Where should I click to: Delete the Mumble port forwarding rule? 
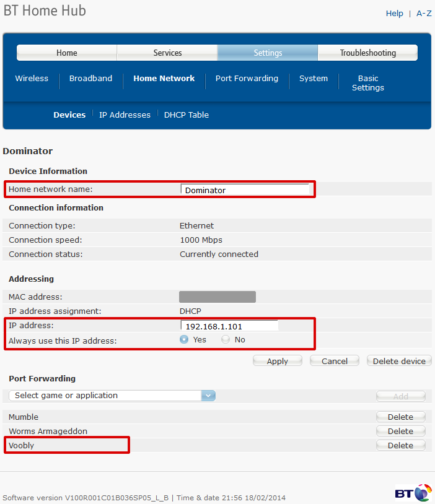point(400,417)
